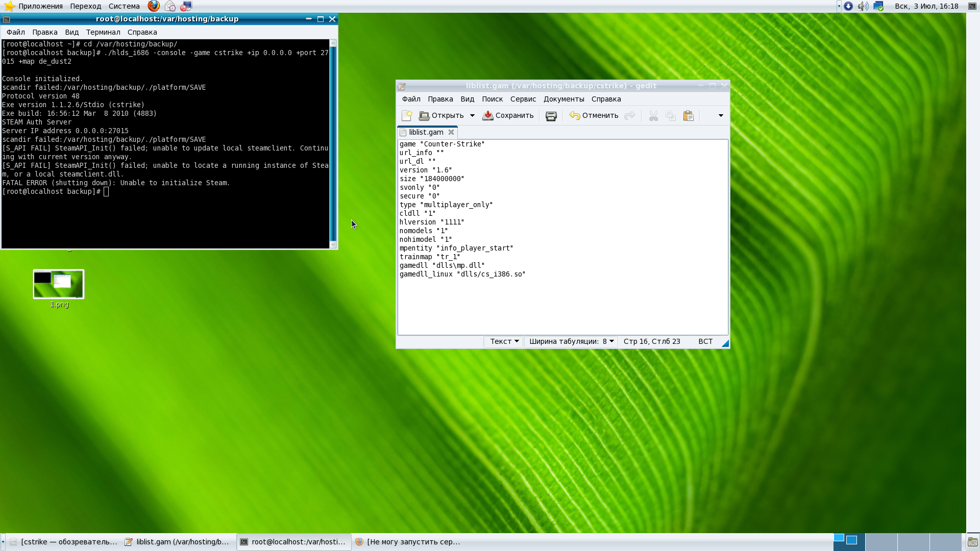Open the Система menu on top panel
Viewport: 980px width, 551px height.
pyautogui.click(x=124, y=6)
